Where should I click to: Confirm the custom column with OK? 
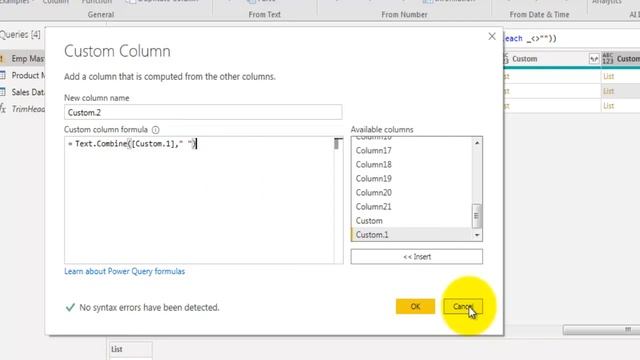pyautogui.click(x=415, y=307)
